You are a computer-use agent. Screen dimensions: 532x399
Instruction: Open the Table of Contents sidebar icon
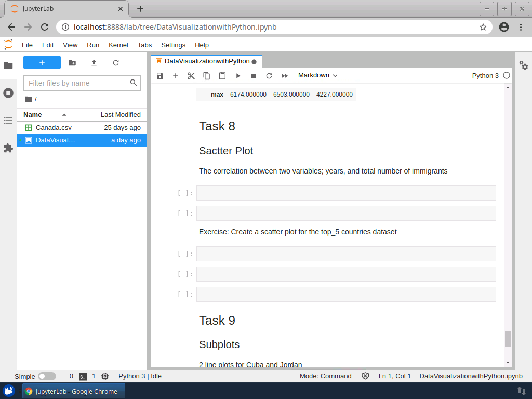point(8,121)
